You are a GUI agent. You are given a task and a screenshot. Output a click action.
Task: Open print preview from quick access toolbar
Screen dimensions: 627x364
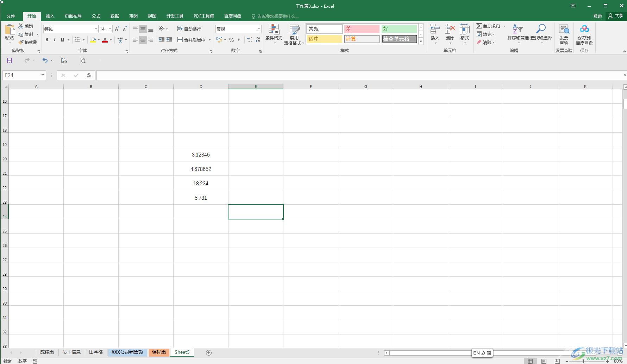[x=83, y=60]
